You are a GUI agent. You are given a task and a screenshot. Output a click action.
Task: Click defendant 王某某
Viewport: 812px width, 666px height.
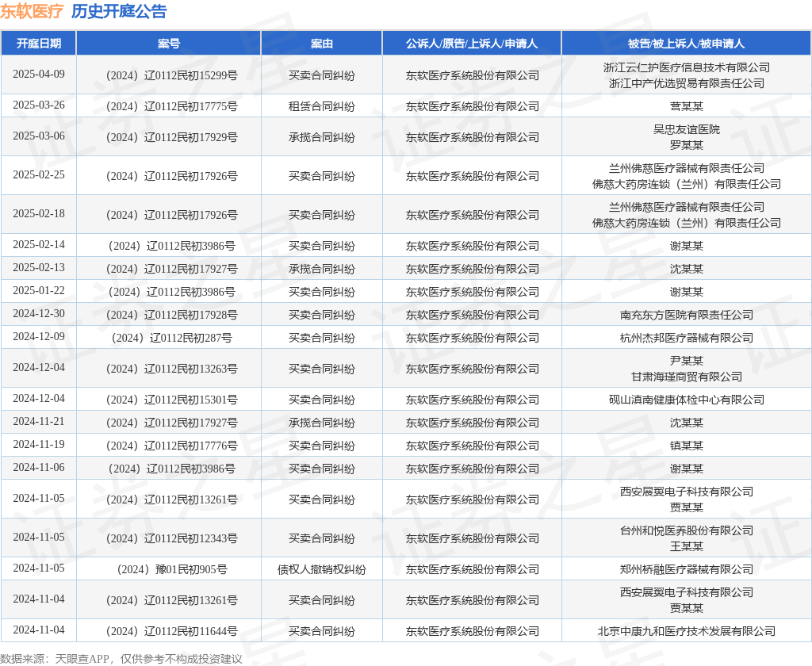[686, 546]
